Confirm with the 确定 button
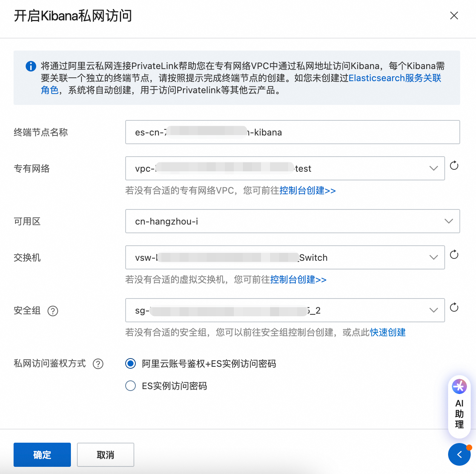Image resolution: width=476 pixels, height=474 pixels. (x=42, y=455)
